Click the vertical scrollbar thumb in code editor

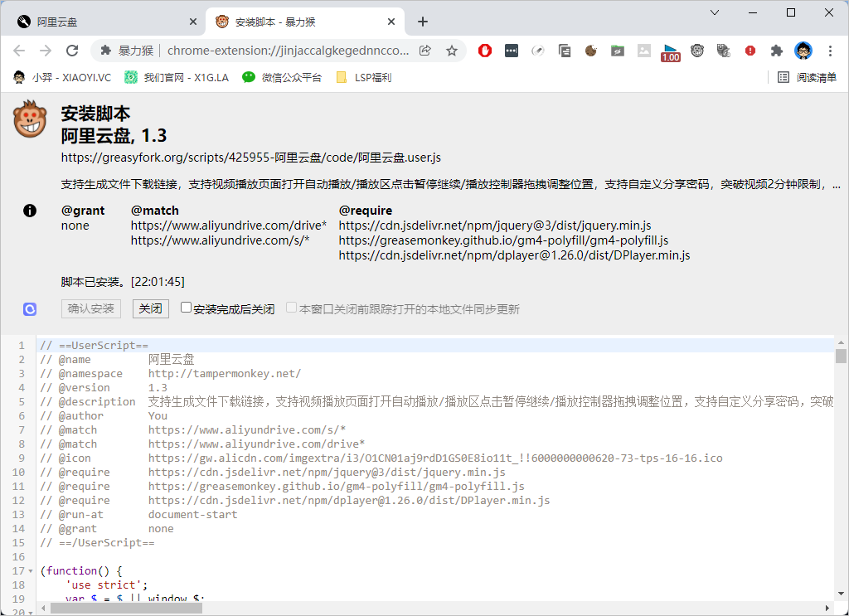(x=841, y=357)
